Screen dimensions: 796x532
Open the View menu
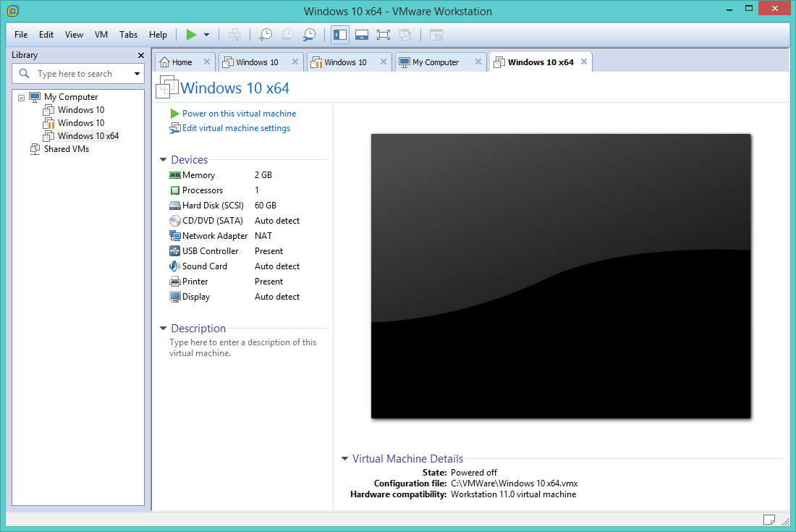tap(74, 35)
